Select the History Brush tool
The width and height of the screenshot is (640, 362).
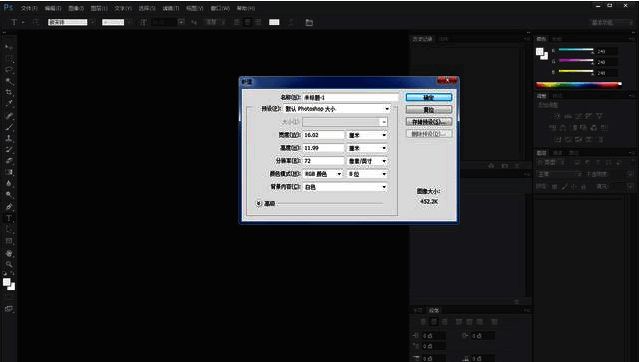tap(9, 149)
